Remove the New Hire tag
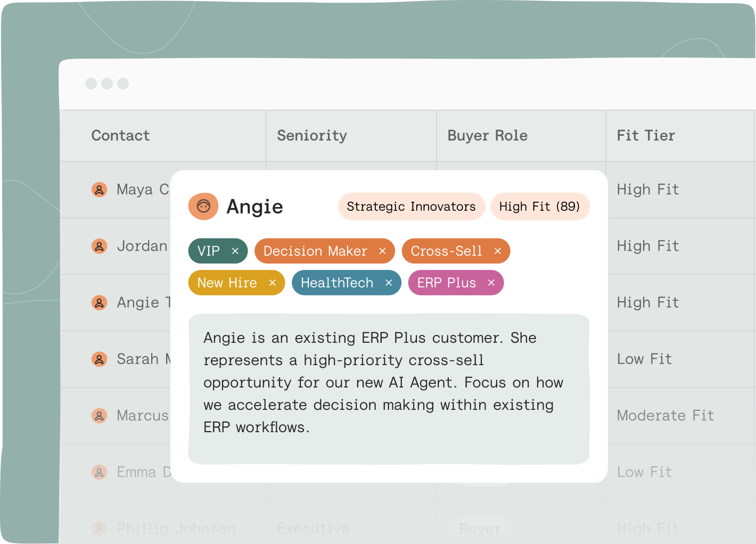 pyautogui.click(x=273, y=283)
